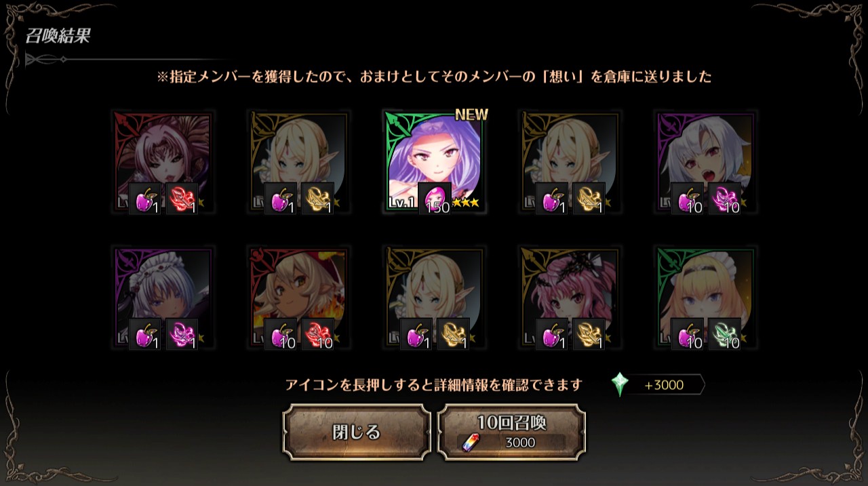Click the pink gem icon showing 150
This screenshot has height=486, width=868.
[x=435, y=199]
